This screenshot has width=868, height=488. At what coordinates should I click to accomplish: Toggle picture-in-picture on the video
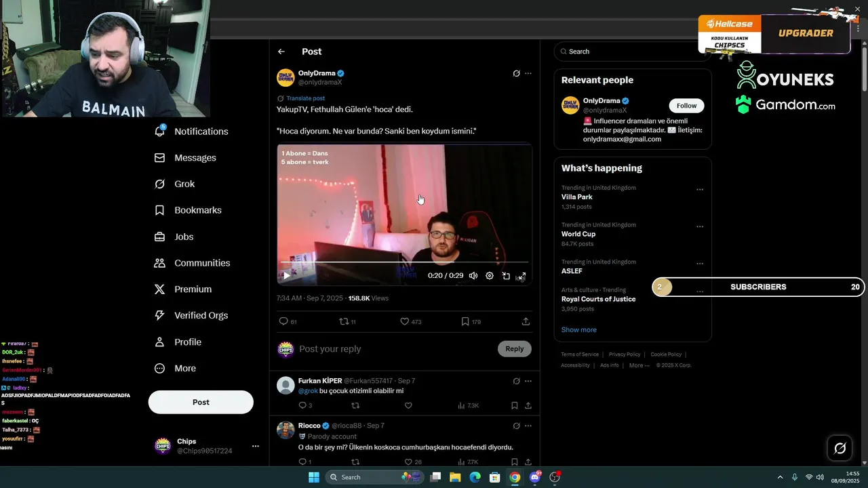click(x=506, y=276)
